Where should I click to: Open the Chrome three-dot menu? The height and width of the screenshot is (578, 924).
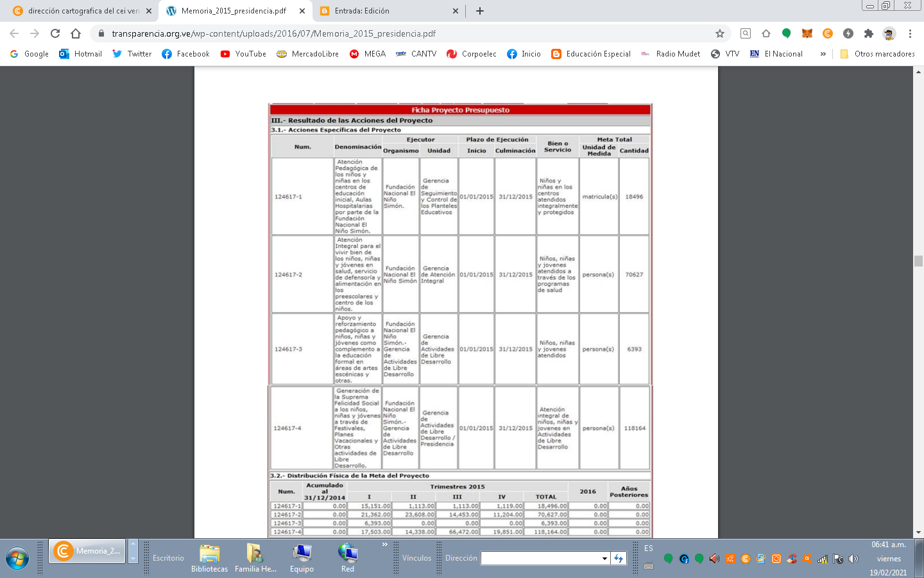[x=910, y=33]
